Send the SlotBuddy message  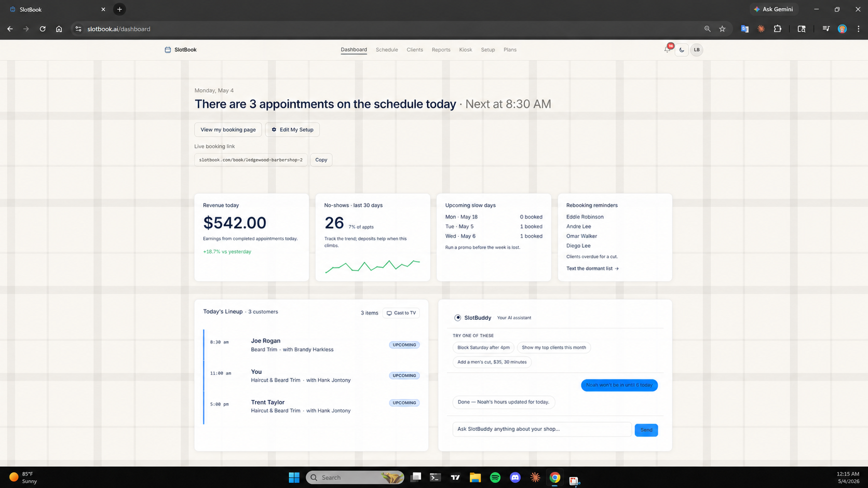coord(646,430)
